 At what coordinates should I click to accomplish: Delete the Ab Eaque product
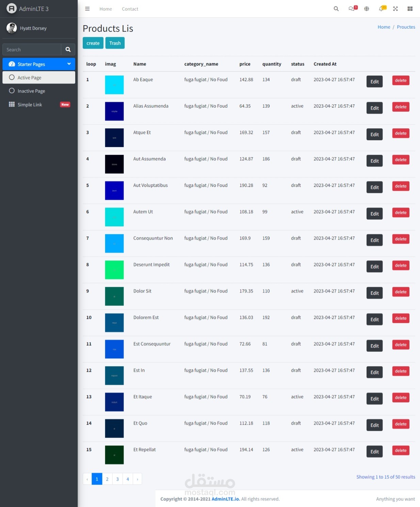[x=401, y=80]
